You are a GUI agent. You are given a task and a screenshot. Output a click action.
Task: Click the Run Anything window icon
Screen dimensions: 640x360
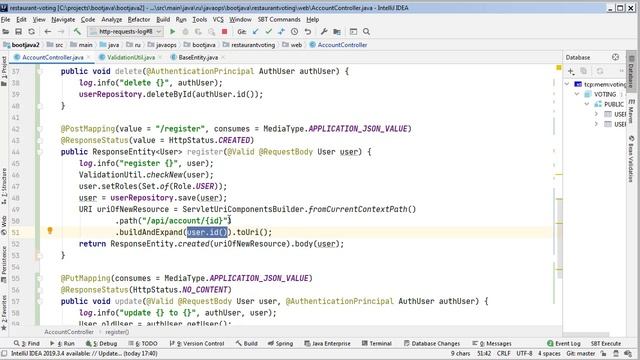pos(353,31)
